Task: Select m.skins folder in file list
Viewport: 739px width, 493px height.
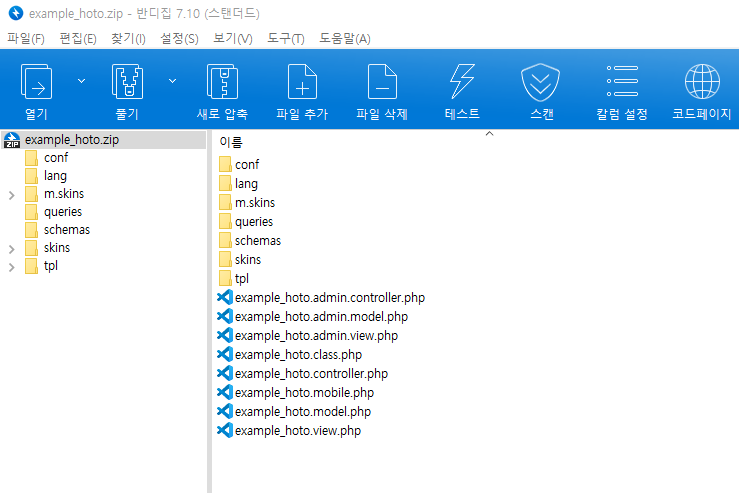Action: pyautogui.click(x=246, y=203)
